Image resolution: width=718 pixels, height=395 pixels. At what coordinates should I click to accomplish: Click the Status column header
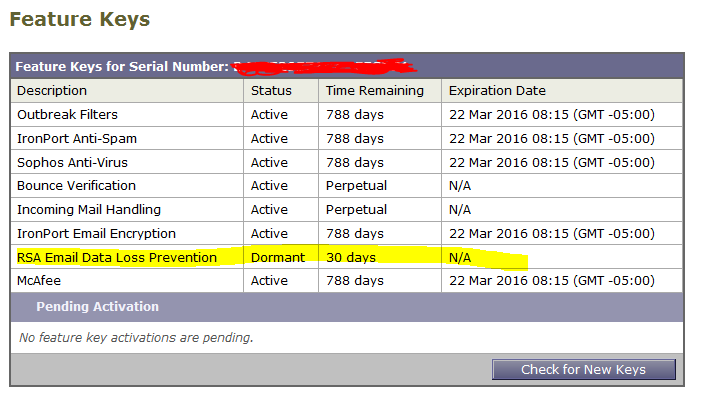271,91
